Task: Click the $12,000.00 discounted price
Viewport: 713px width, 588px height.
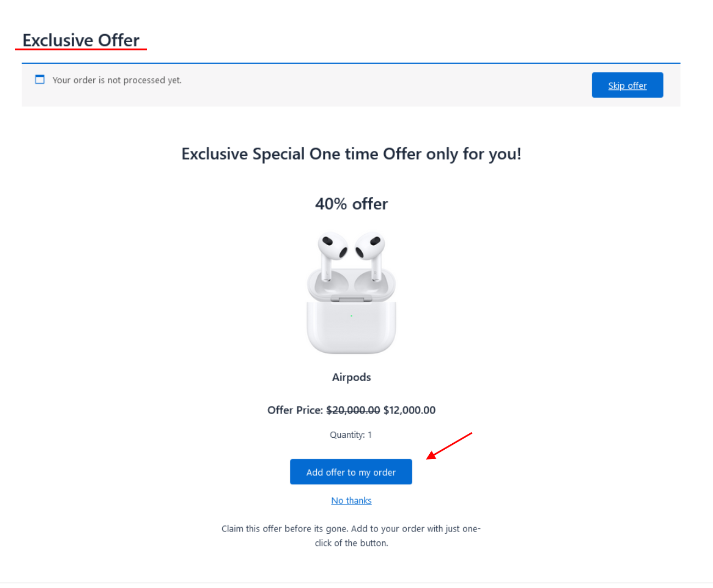Action: (x=409, y=410)
